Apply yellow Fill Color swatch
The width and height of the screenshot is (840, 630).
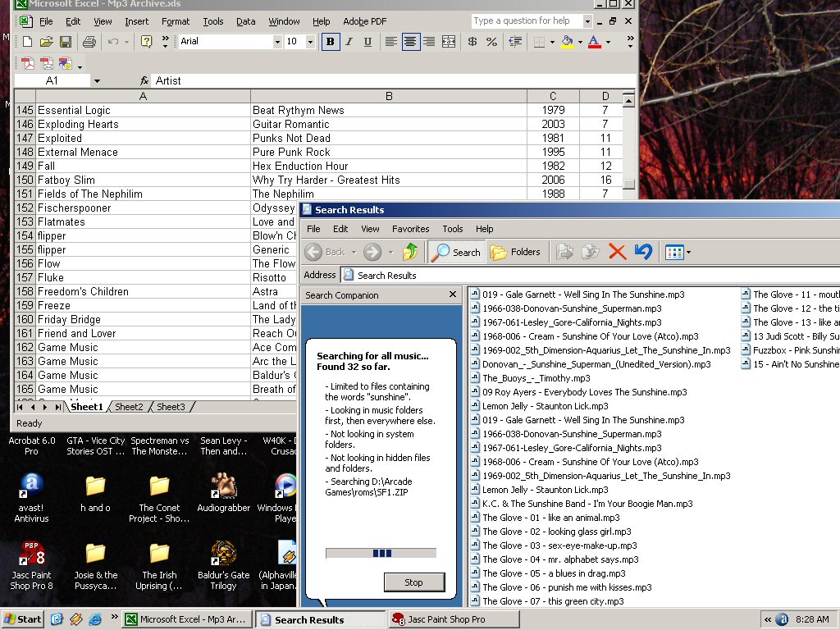[568, 42]
